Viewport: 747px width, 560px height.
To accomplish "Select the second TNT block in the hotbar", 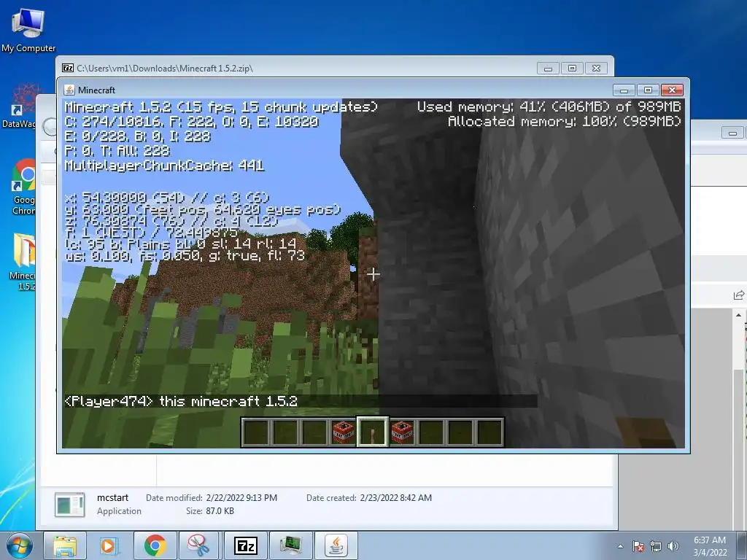I will coord(402,433).
